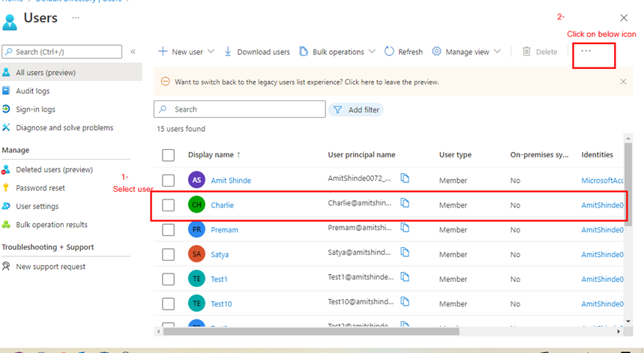This screenshot has width=644, height=353.
Task: Click the TE avatar for Test1
Action: pos(196,279)
